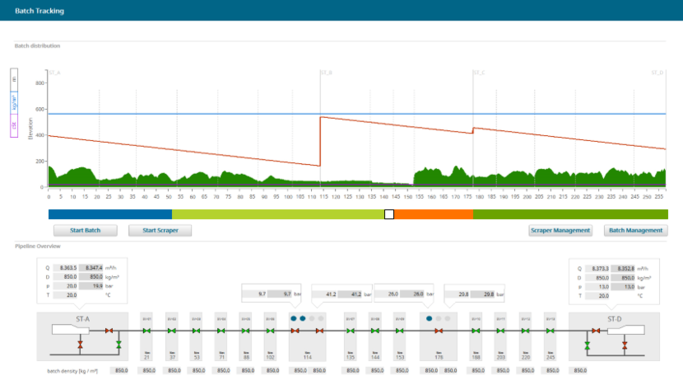Click the red pressure profile spike at ST_B

pyautogui.click(x=320, y=142)
